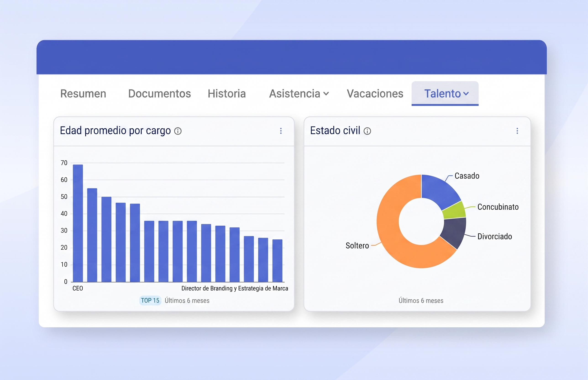588x380 pixels.
Task: Expand the Asistencia dropdown chevron
Action: 326,94
